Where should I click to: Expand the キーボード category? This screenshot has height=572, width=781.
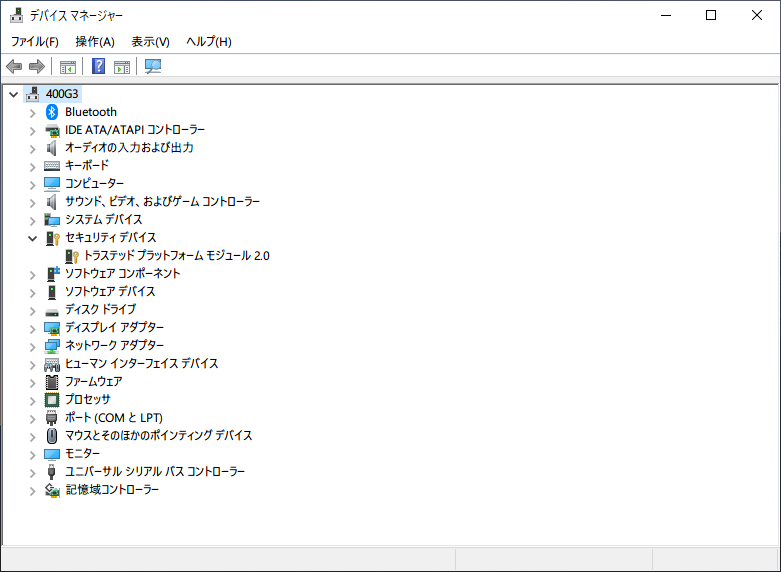click(x=33, y=167)
